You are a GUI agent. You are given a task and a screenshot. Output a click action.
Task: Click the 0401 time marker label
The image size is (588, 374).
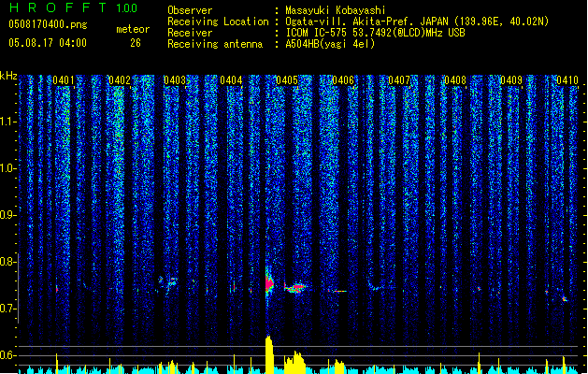(63, 80)
